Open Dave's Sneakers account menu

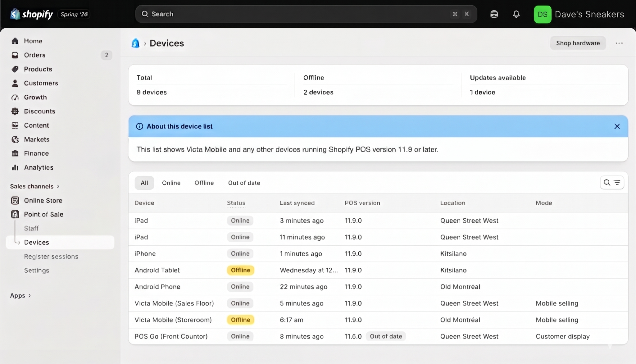(589, 14)
